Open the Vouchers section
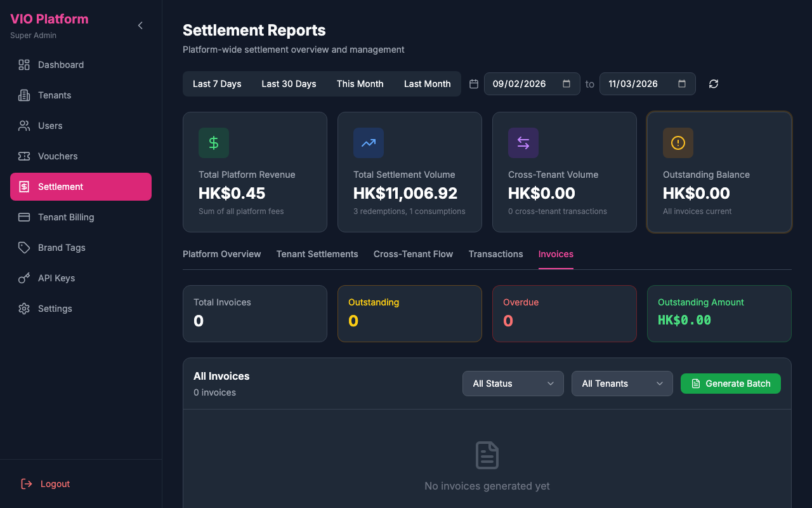 click(x=58, y=156)
